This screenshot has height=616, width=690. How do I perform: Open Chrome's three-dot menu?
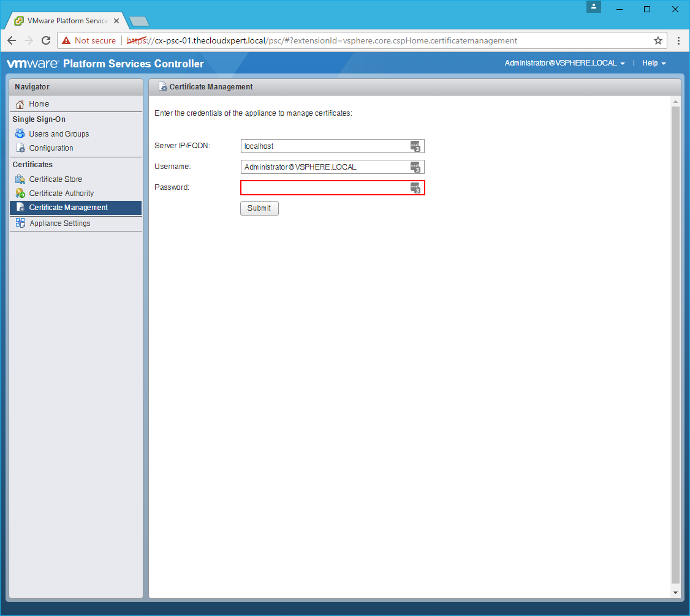click(x=678, y=41)
